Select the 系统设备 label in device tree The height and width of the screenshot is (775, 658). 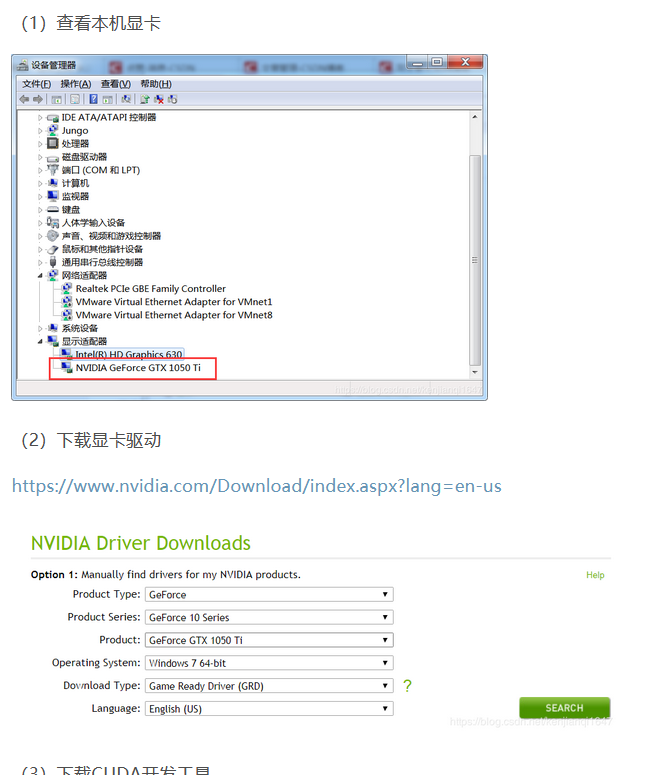click(80, 328)
